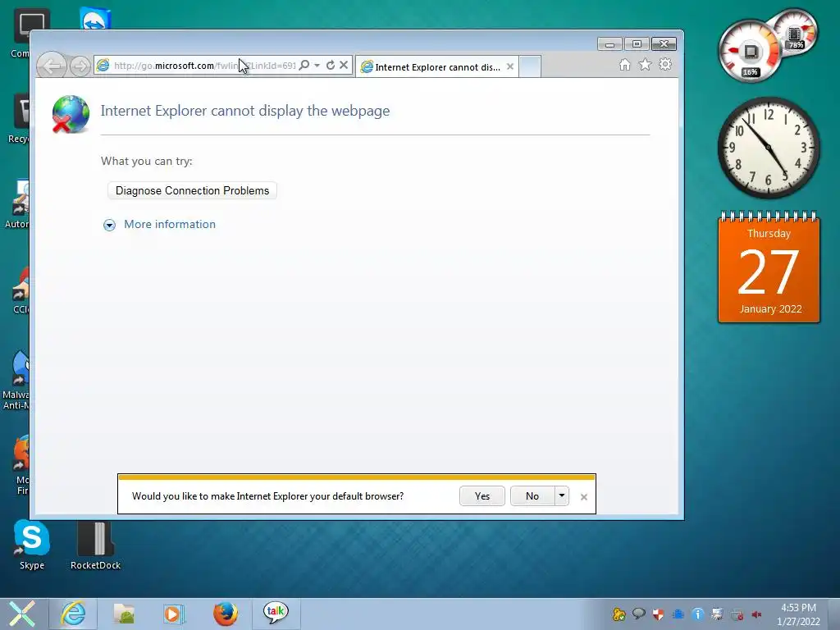The image size is (840, 630).
Task: Click the muted volume tray icon
Action: 757,614
